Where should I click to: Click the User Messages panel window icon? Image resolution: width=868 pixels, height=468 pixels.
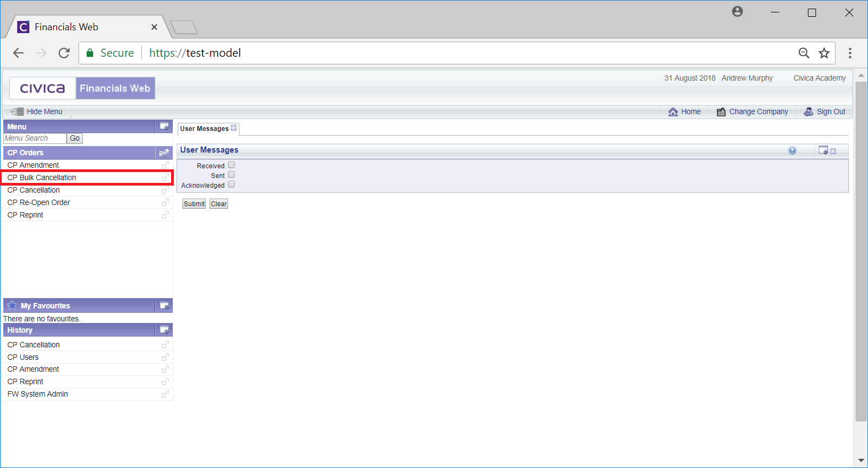(x=823, y=150)
